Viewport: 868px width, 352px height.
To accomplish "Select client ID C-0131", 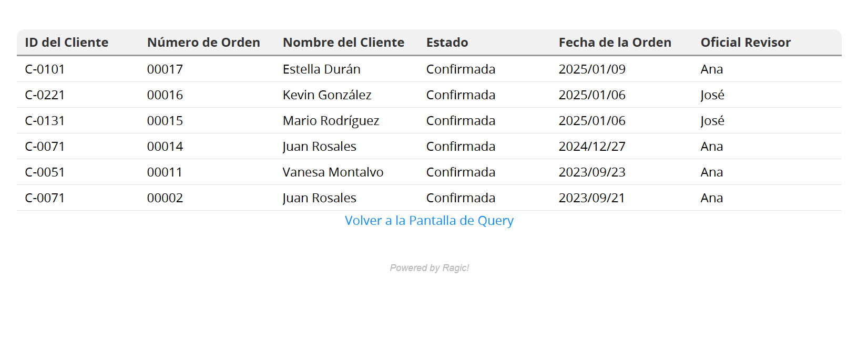I will click(x=45, y=121).
